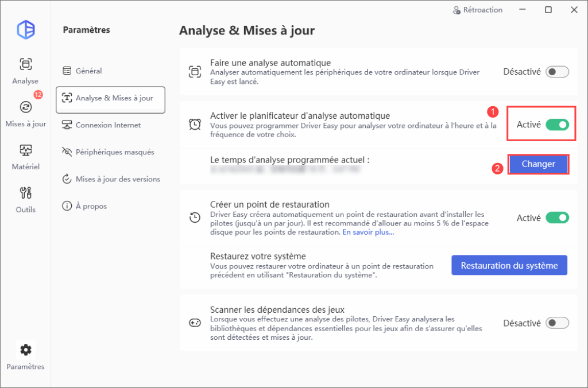Enable game dependencies scanning toggle

point(557,323)
